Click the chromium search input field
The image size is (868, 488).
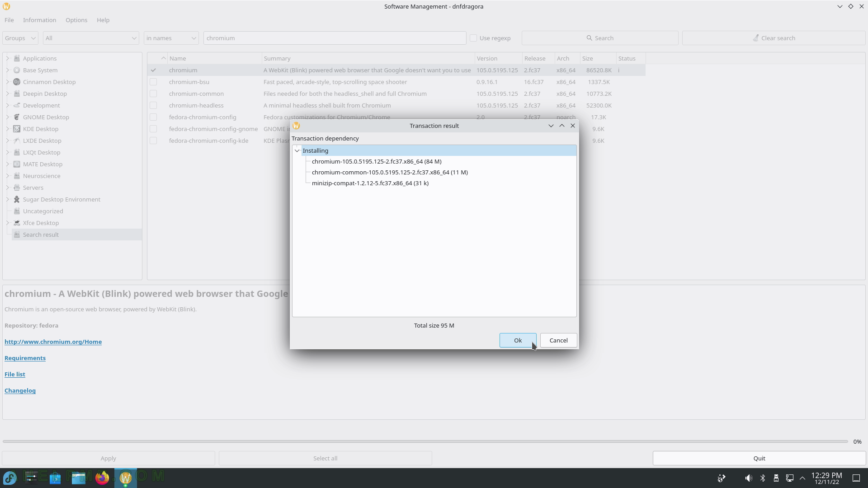pyautogui.click(x=335, y=38)
